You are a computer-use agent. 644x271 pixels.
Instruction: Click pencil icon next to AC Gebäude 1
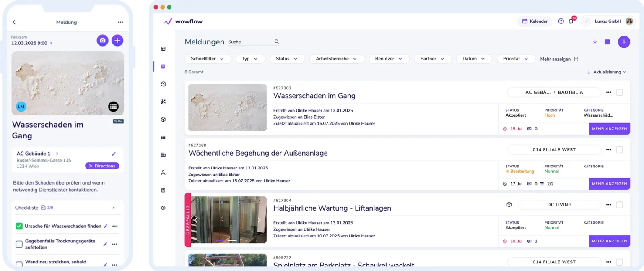pyautogui.click(x=114, y=154)
